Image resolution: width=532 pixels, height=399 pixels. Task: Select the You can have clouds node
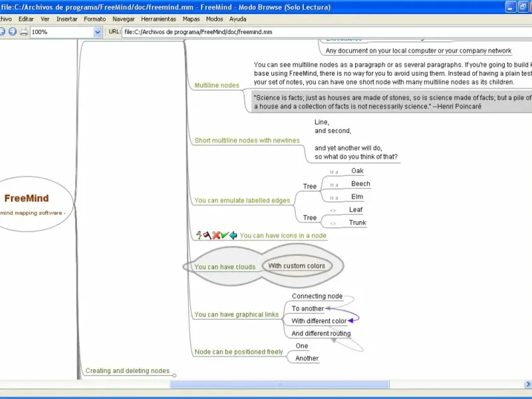(225, 267)
